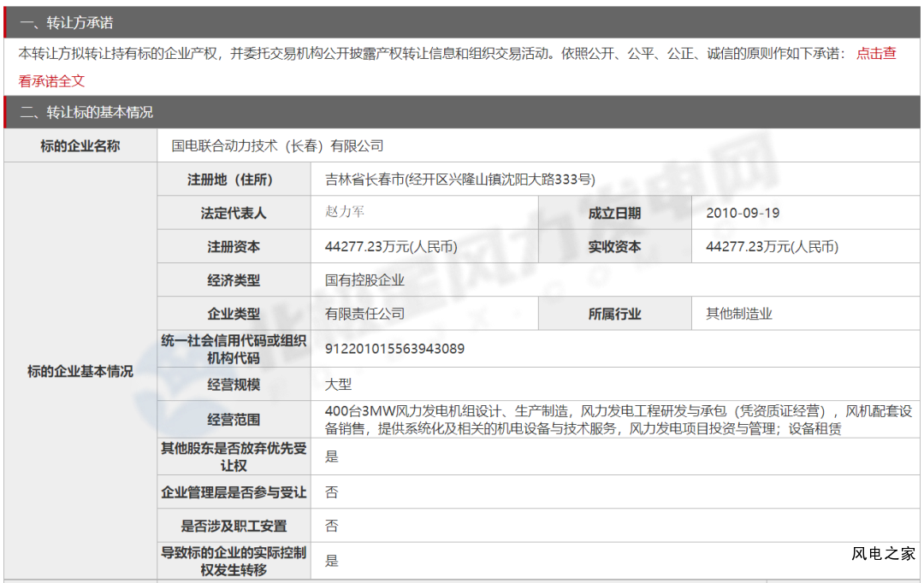This screenshot has width=924, height=583.
Task: Click the 二、转让标的基本情况 section header
Action: tap(462, 112)
